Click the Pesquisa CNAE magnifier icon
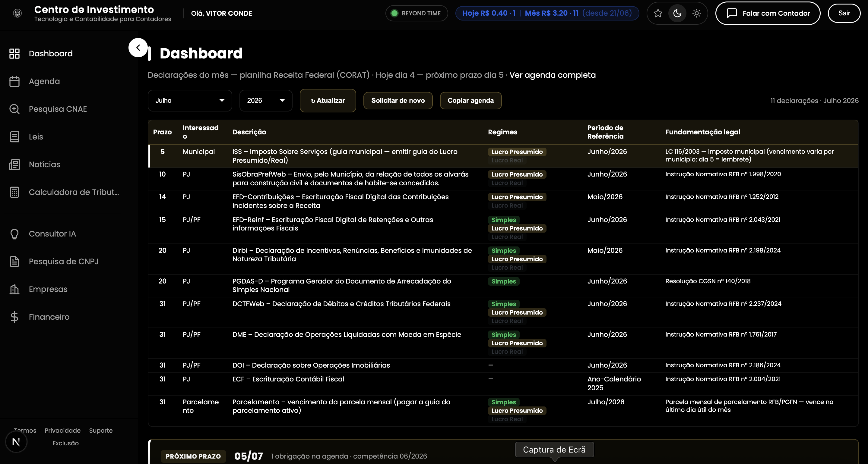The image size is (868, 464). point(14,109)
